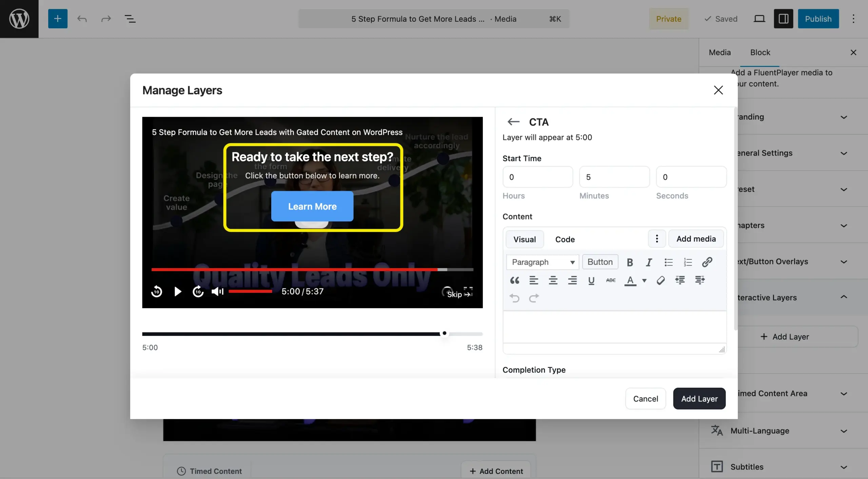Viewport: 868px width, 479px height.
Task: Close the settings sidebar
Action: click(x=853, y=52)
